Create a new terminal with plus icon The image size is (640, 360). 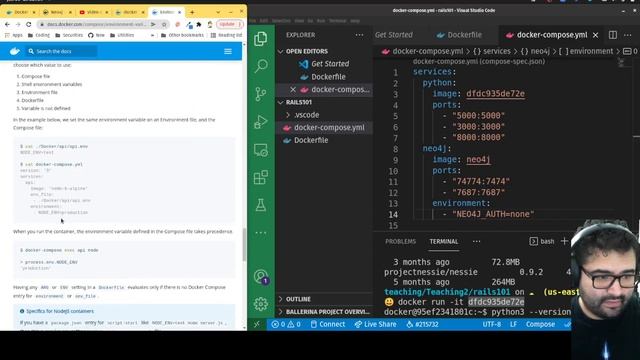[564, 241]
